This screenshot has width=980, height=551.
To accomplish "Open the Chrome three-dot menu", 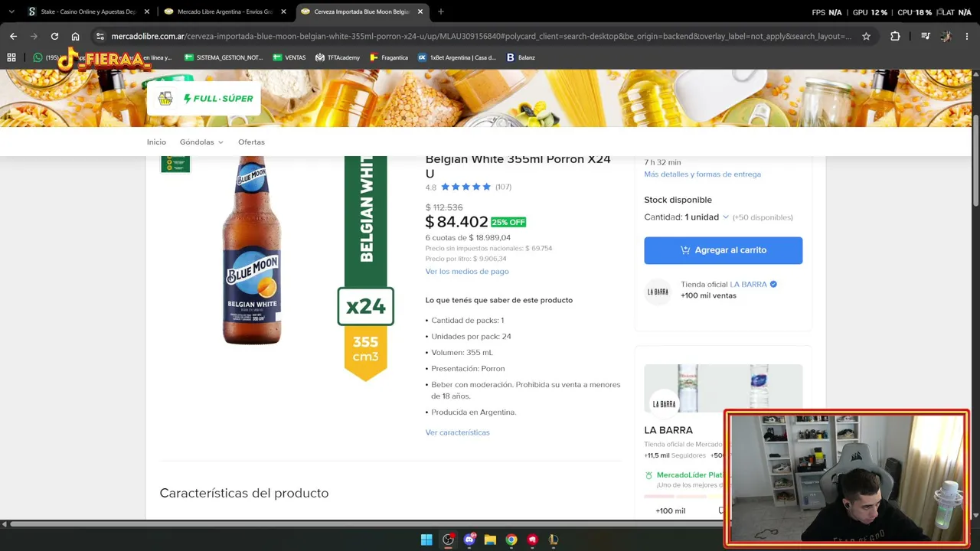I will [967, 36].
